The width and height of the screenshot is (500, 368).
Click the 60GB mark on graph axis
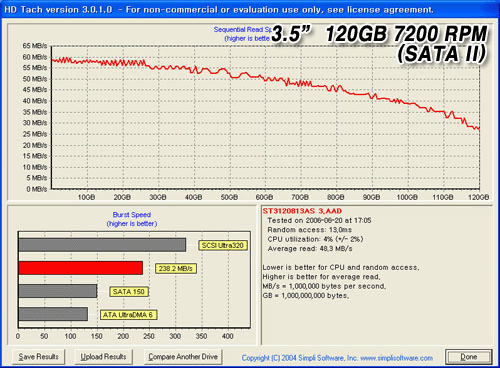click(x=264, y=197)
